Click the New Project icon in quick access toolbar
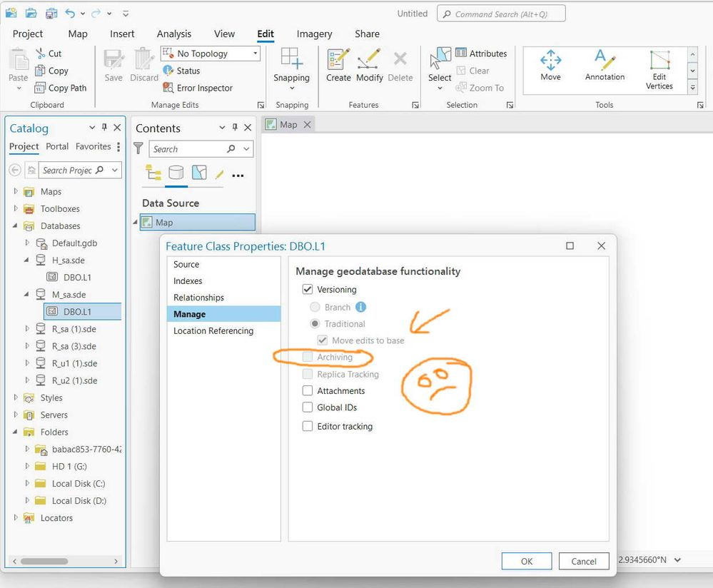713x588 pixels. (x=11, y=13)
